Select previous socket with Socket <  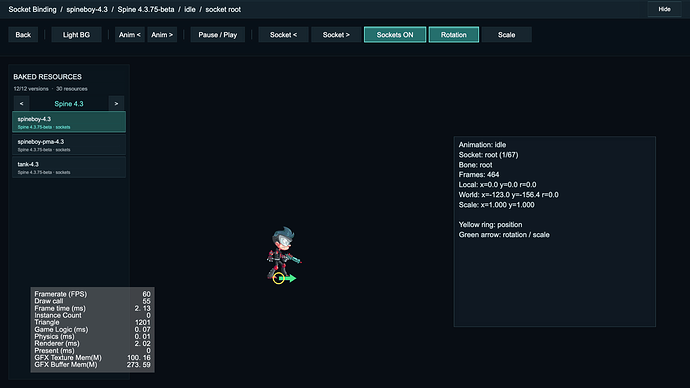click(283, 35)
